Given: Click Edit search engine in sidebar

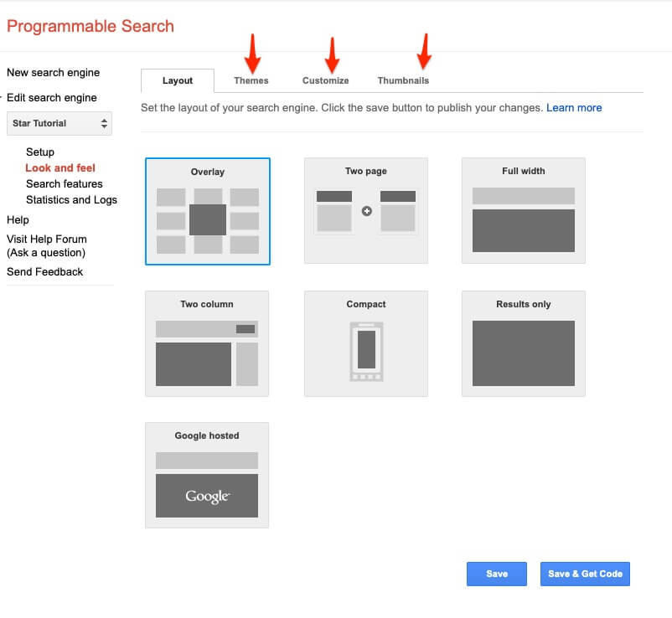Looking at the screenshot, I should [52, 98].
